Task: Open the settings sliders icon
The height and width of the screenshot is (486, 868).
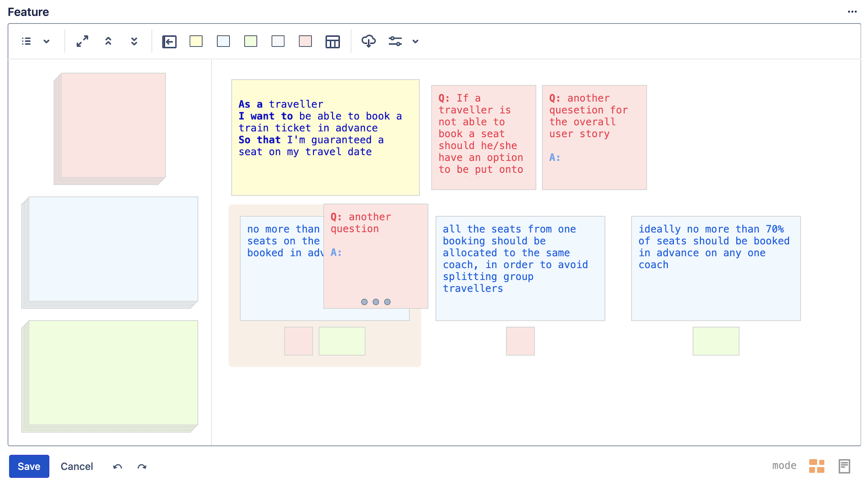Action: 395,41
